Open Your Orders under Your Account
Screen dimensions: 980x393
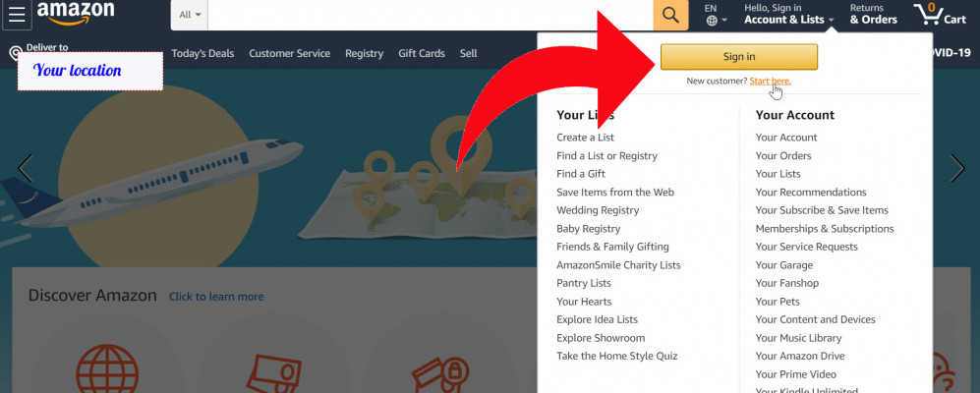[783, 155]
